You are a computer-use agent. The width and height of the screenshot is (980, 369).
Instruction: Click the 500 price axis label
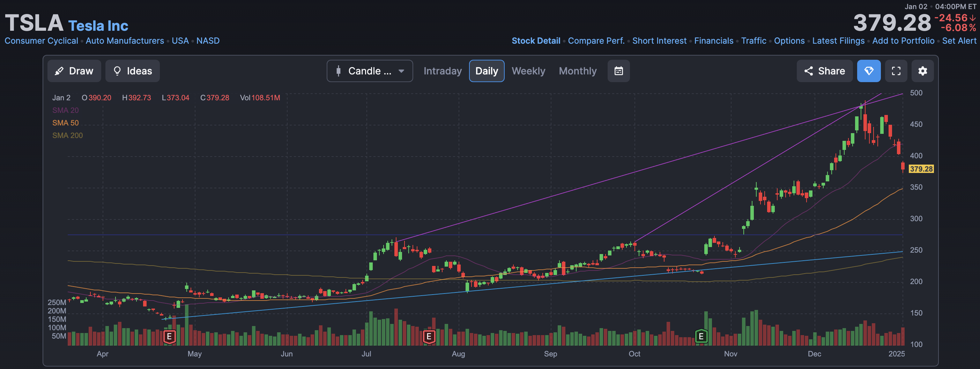pyautogui.click(x=916, y=93)
